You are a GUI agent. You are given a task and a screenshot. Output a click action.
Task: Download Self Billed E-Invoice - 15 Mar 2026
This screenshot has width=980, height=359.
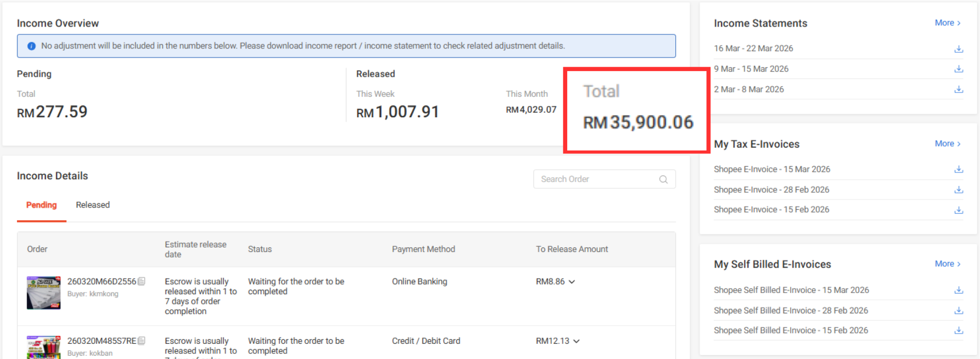coord(959,290)
